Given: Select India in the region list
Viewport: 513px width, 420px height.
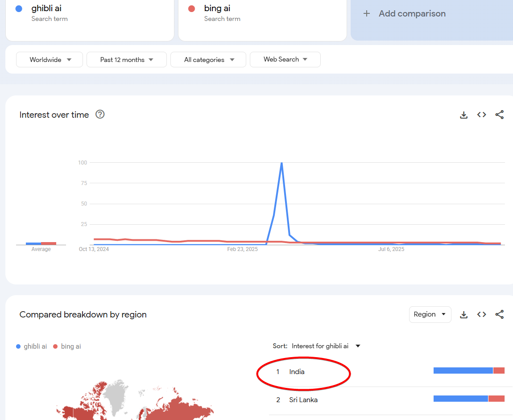Looking at the screenshot, I should (297, 372).
